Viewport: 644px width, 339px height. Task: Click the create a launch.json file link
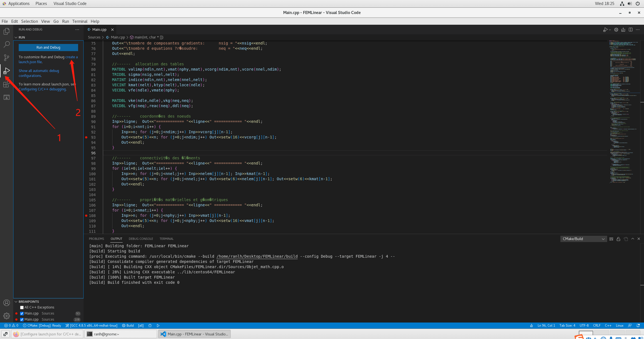pyautogui.click(x=71, y=57)
